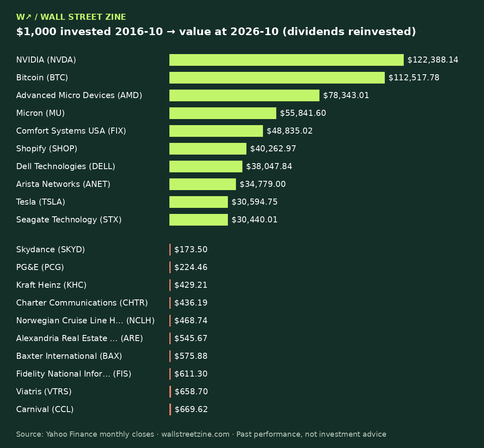Screen dimensions: 484x448
Task: Click the $30,594.75 value
Action: [x=255, y=202]
